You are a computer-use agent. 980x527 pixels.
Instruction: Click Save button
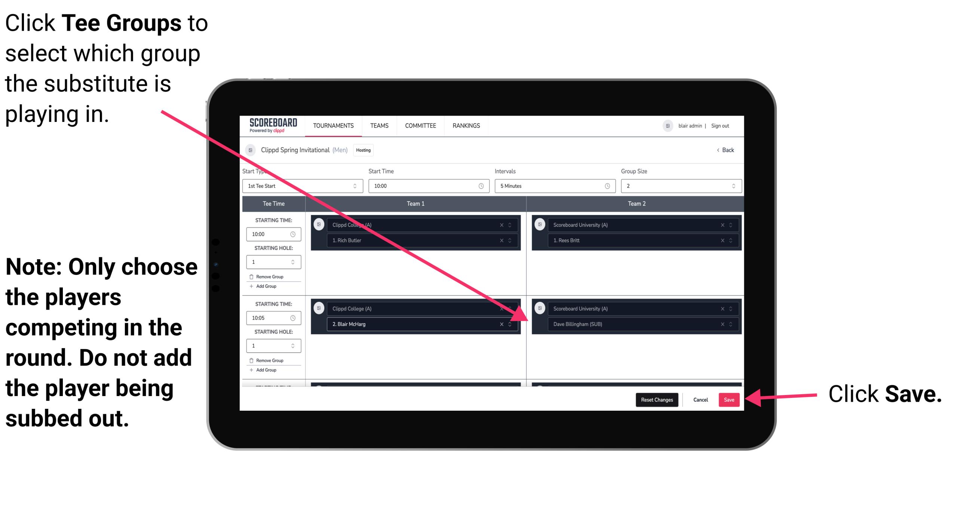730,399
